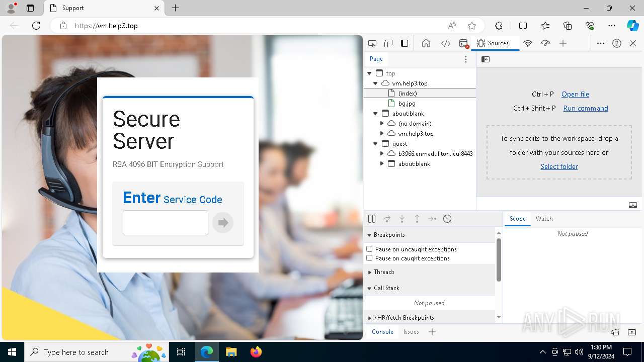This screenshot has width=644, height=362.
Task: Expand the b3966.enmaduliton.icu node
Action: click(382, 154)
